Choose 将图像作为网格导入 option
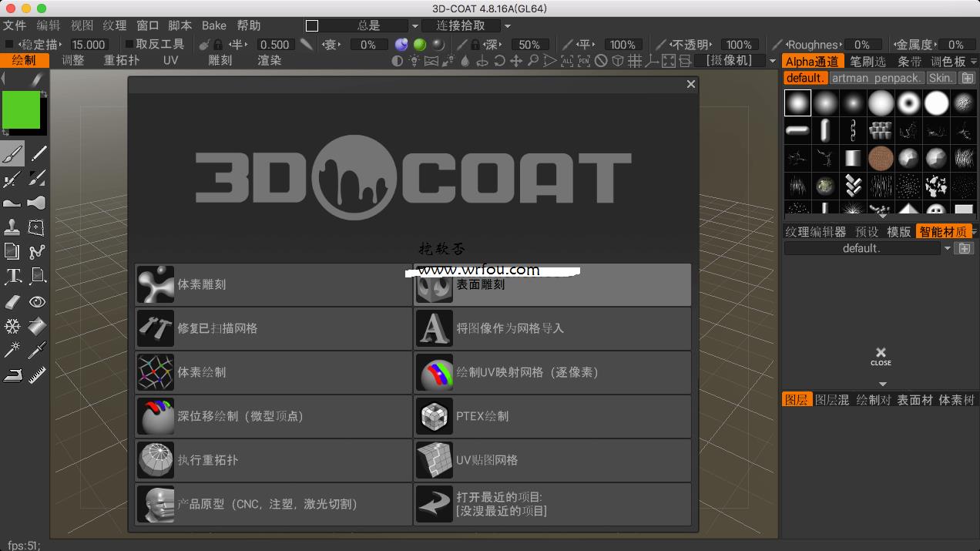This screenshot has height=551, width=980. [x=552, y=328]
